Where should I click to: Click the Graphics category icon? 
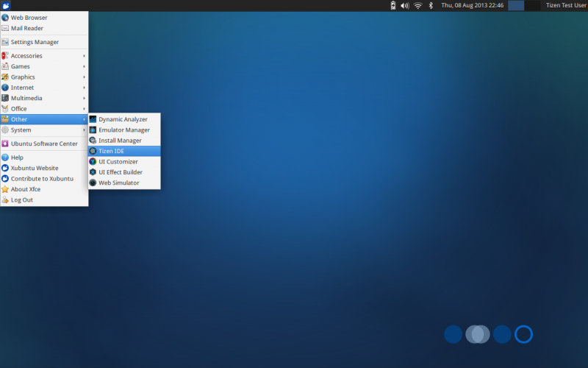5,77
